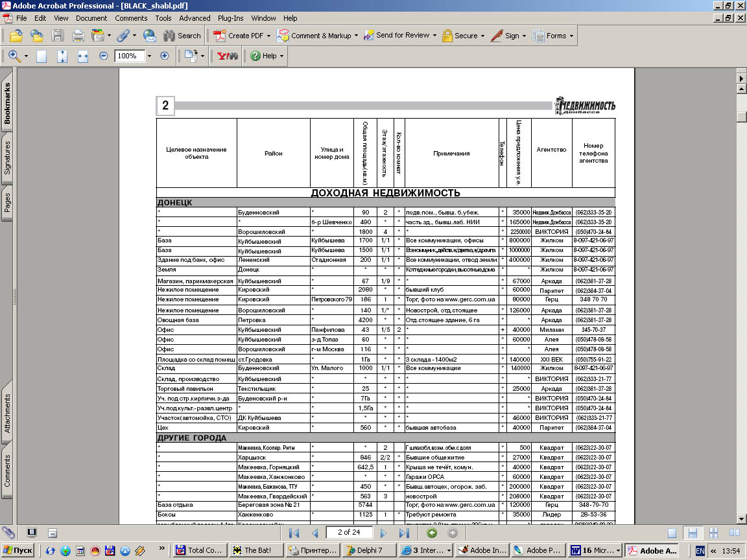Open the Attachments side tab

click(x=7, y=413)
